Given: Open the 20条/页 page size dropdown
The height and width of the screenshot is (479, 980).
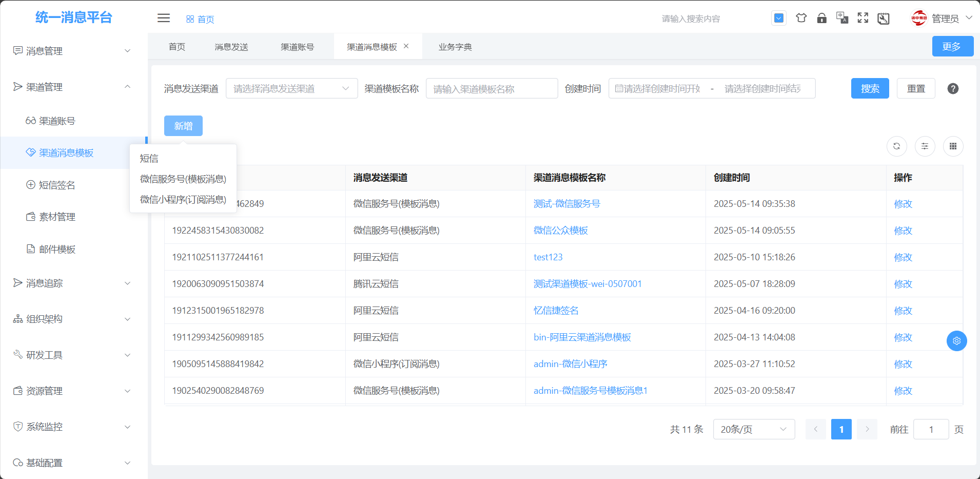Looking at the screenshot, I should click(754, 429).
